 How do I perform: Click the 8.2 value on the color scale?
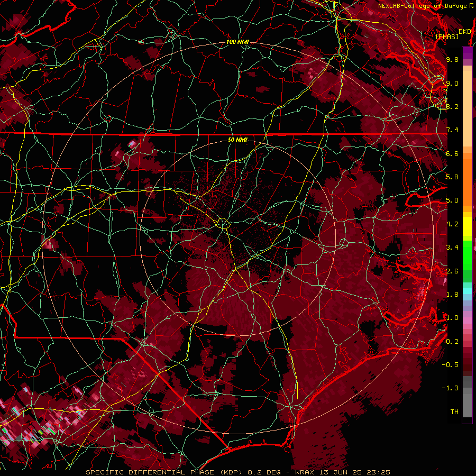point(452,106)
